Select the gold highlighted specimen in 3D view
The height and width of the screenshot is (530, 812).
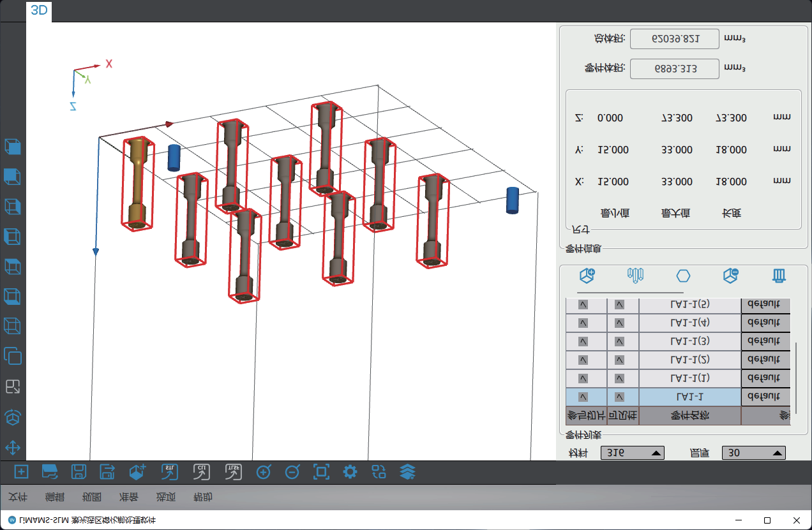(137, 182)
